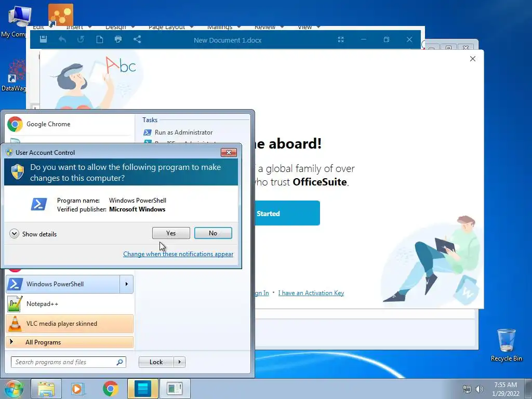Image resolution: width=532 pixels, height=399 pixels.
Task: Switch to the document app taskbar button
Action: pyautogui.click(x=175, y=389)
